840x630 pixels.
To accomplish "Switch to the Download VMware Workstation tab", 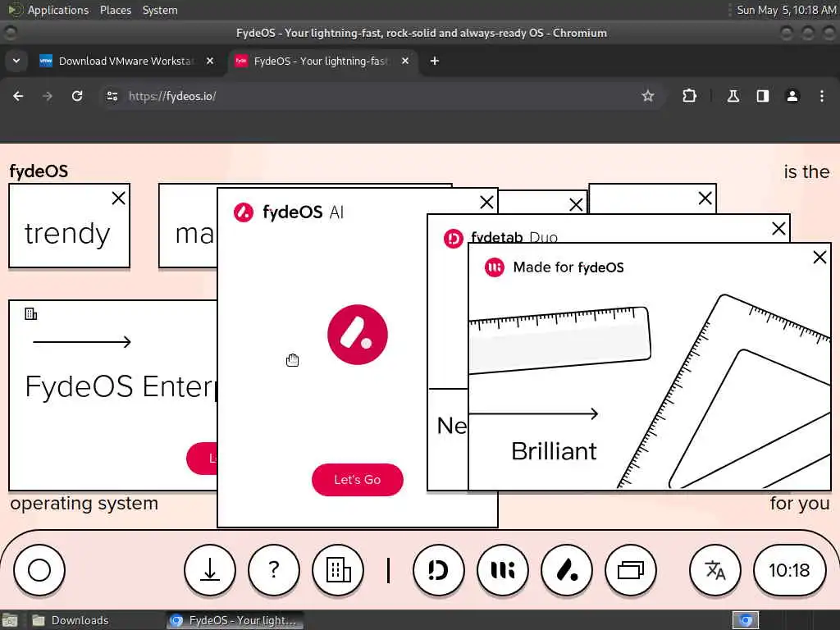I will click(126, 61).
